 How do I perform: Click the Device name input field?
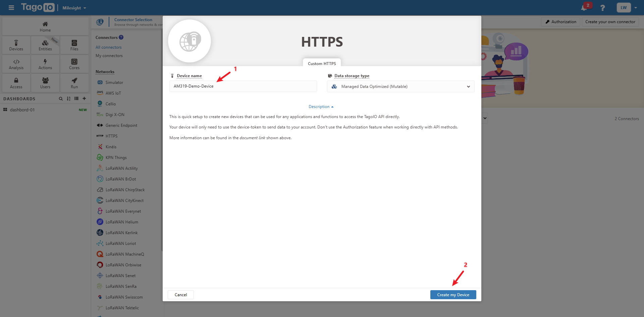tap(243, 86)
